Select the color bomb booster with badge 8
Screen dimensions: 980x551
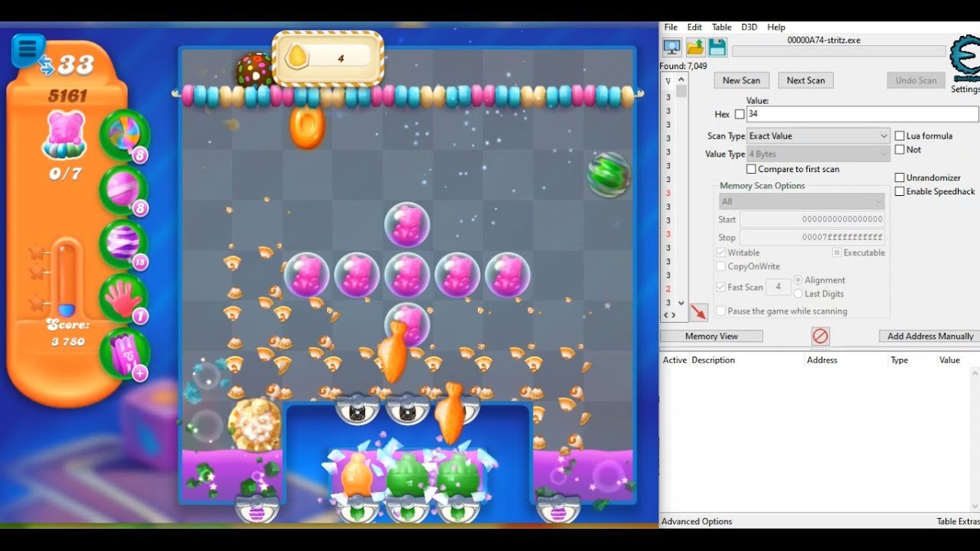pos(125,135)
